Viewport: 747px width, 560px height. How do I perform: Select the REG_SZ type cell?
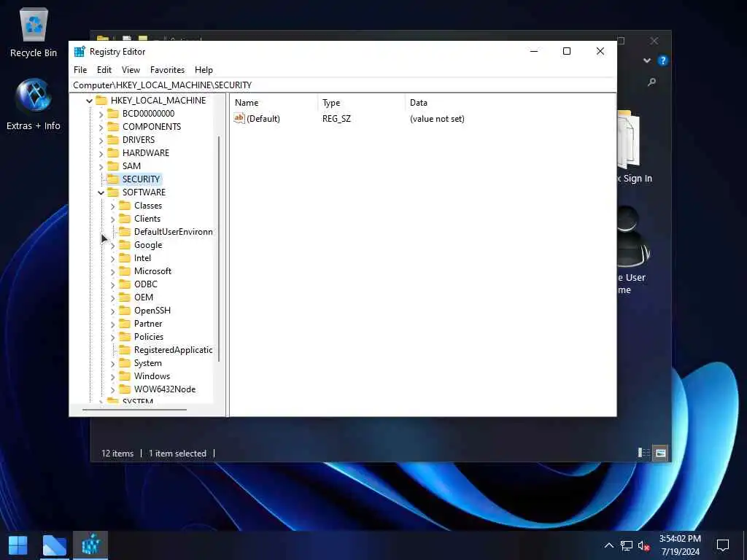tap(336, 119)
